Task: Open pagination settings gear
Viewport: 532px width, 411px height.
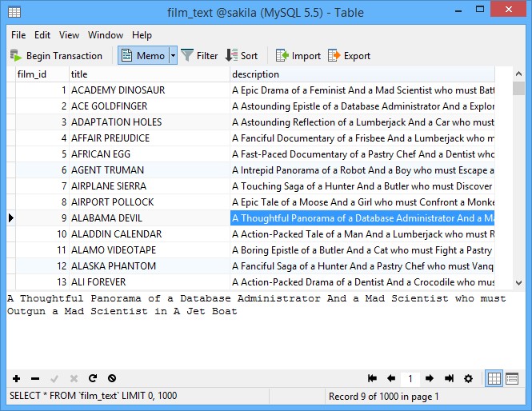Action: coord(468,378)
